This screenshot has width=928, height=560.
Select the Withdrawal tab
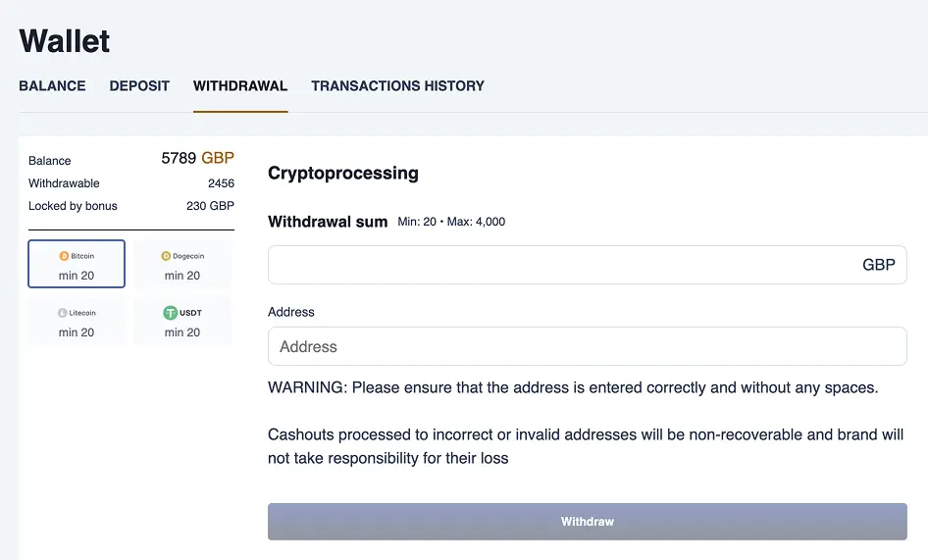click(240, 86)
